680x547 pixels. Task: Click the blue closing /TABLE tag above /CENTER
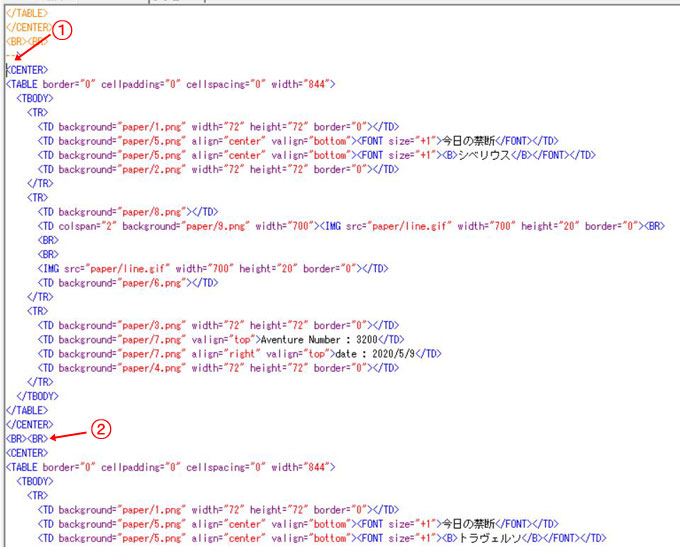pos(26,410)
